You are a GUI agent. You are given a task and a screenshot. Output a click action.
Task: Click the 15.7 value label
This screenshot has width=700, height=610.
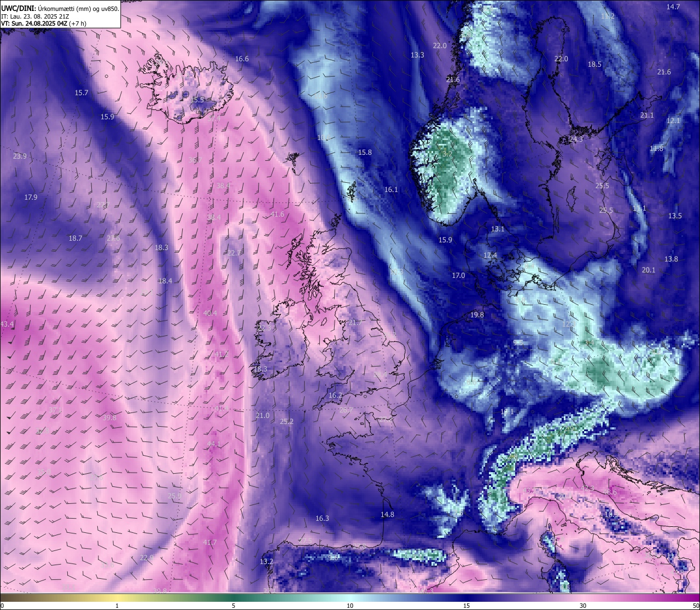point(81,93)
